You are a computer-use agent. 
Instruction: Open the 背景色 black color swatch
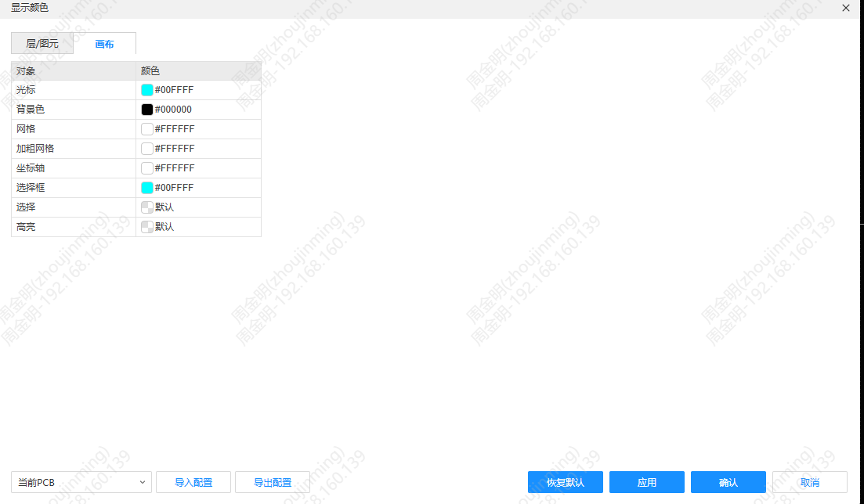tap(147, 110)
